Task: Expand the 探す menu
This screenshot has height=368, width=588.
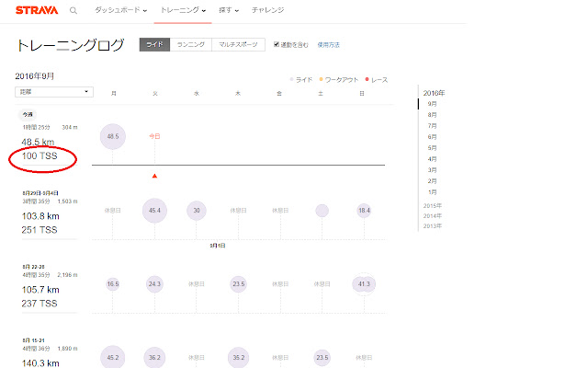Action: 229,10
